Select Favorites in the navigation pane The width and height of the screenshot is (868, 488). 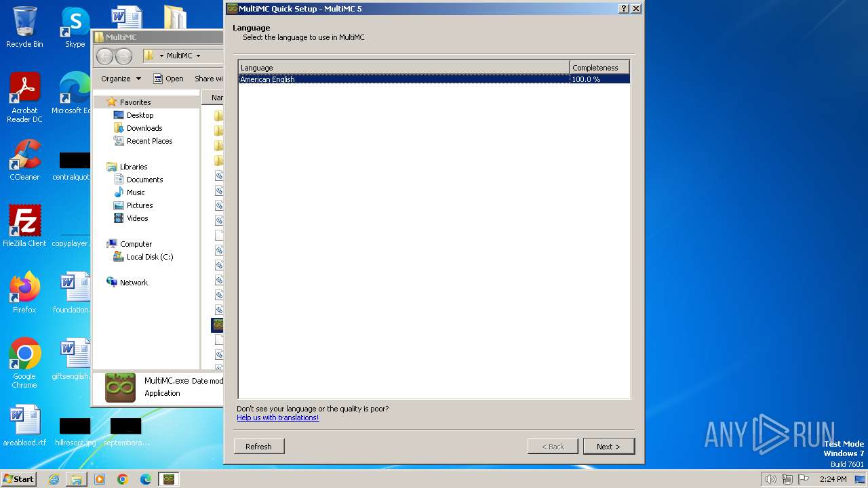(135, 102)
